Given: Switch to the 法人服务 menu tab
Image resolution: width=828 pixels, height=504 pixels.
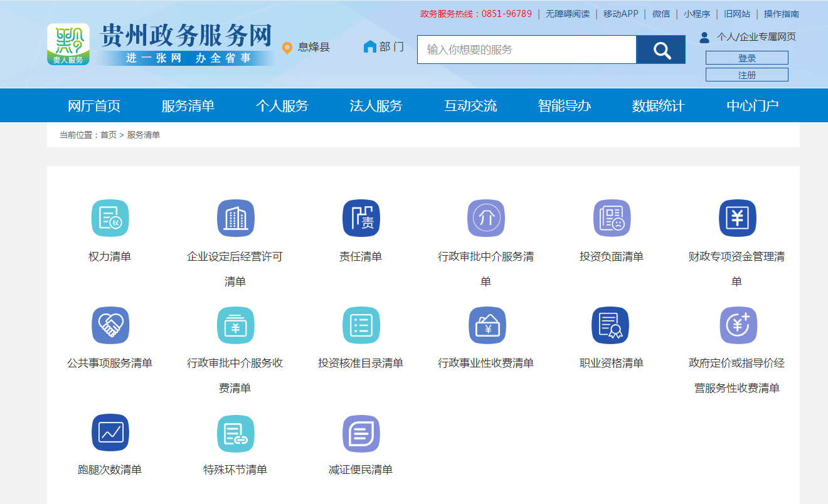Looking at the screenshot, I should 376,106.
